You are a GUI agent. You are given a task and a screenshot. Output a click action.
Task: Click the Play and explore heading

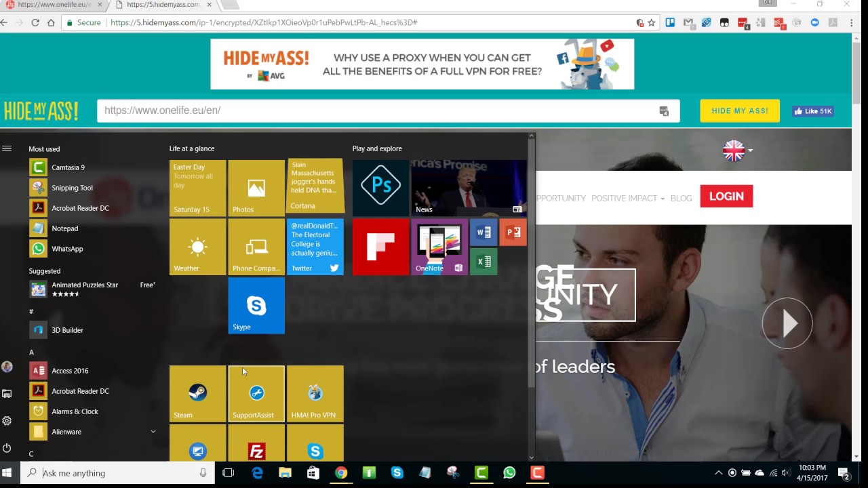point(377,148)
